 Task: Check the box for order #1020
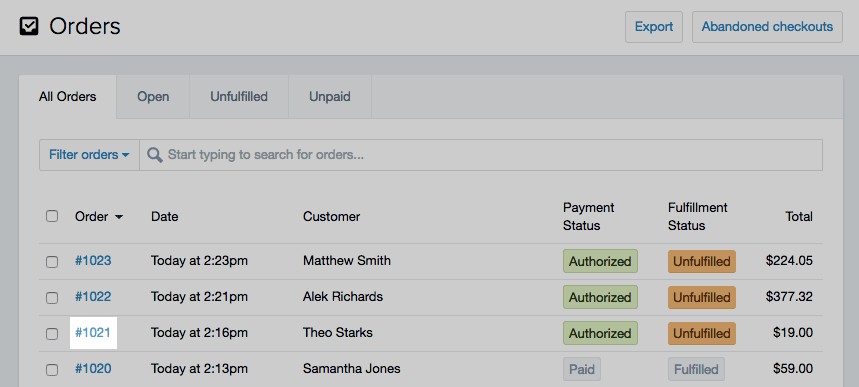[52, 370]
